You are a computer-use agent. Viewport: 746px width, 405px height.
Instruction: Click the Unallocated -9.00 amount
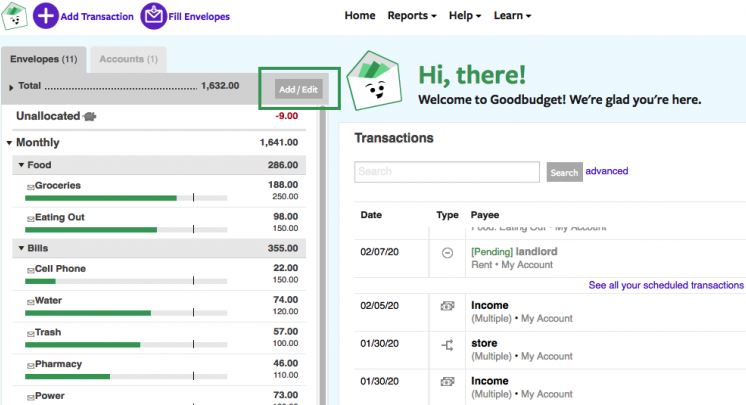(287, 116)
